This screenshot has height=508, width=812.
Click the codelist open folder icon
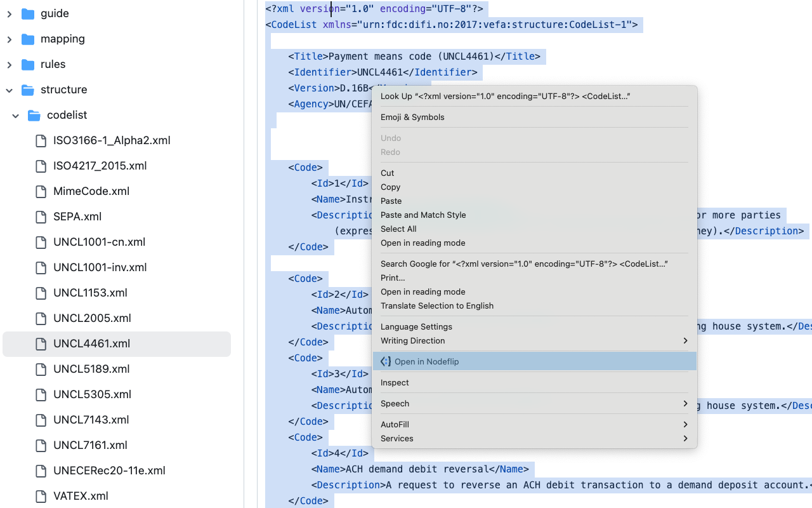point(34,115)
